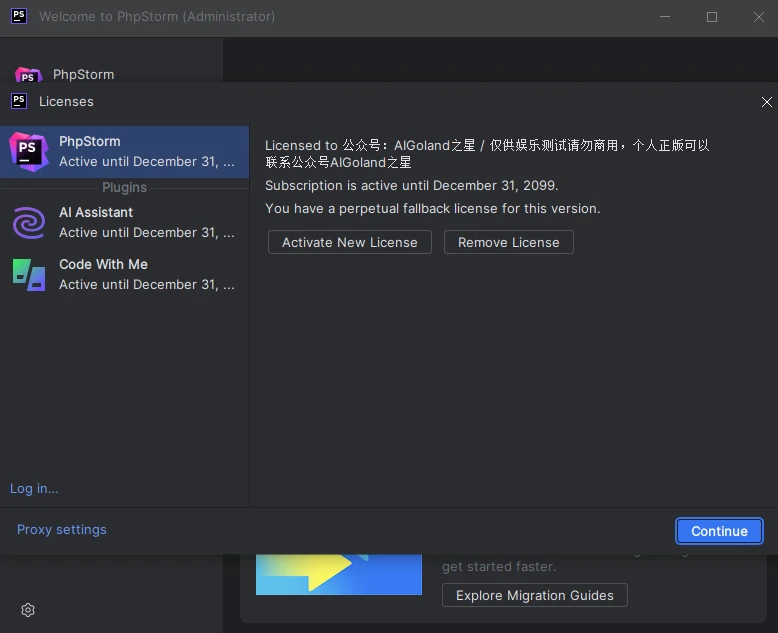The height and width of the screenshot is (633, 778).
Task: Click the PhpStorm logo in Welcome sidebar
Action: [28, 75]
